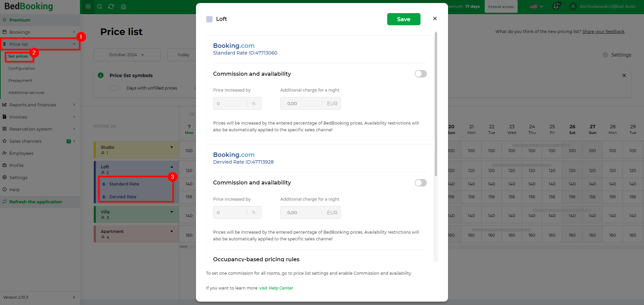This screenshot has width=644, height=305.
Task: Click the Invoices document icon
Action: pos(5,117)
